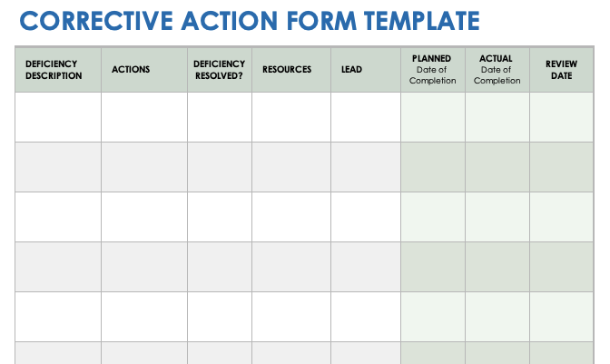Click fifth row cell under Lead

(x=365, y=316)
